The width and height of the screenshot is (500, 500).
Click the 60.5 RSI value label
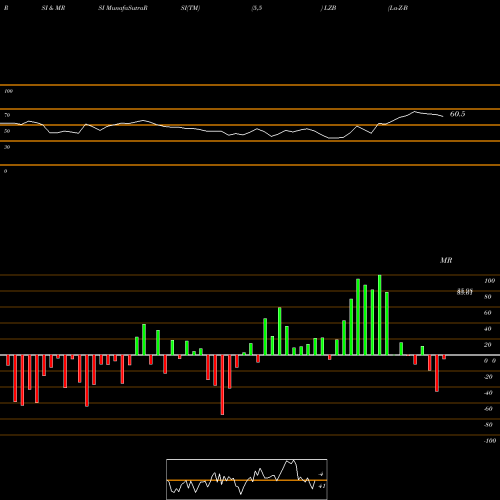pos(457,114)
